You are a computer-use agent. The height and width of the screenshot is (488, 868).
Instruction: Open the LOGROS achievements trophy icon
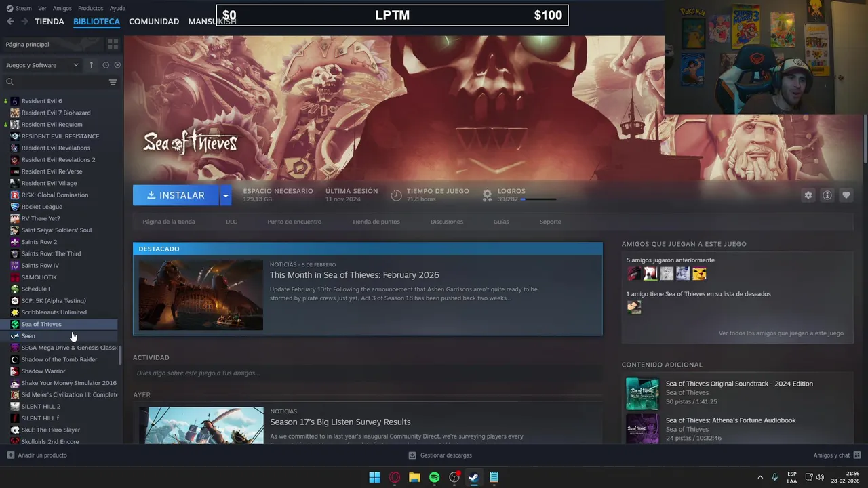(x=487, y=195)
